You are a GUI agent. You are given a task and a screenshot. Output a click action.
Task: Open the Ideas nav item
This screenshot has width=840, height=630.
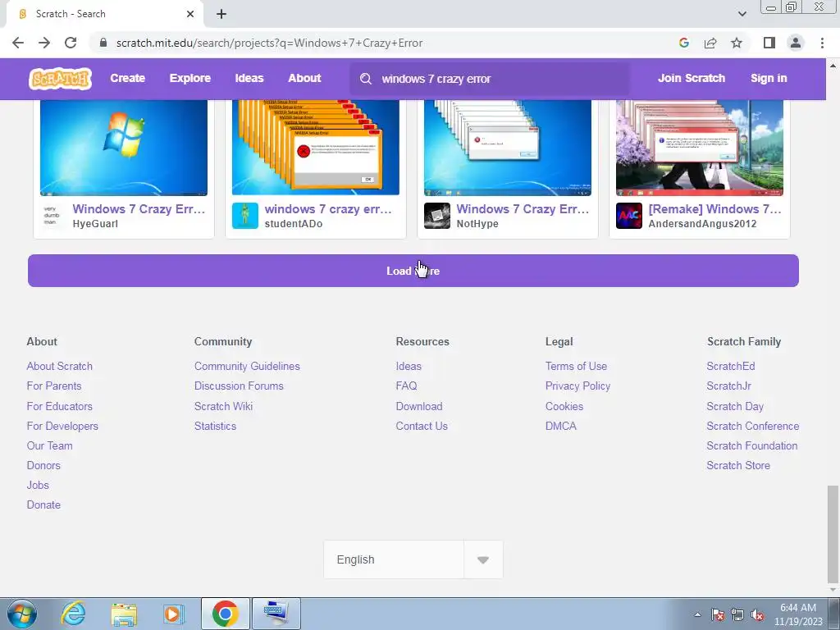coord(249,78)
